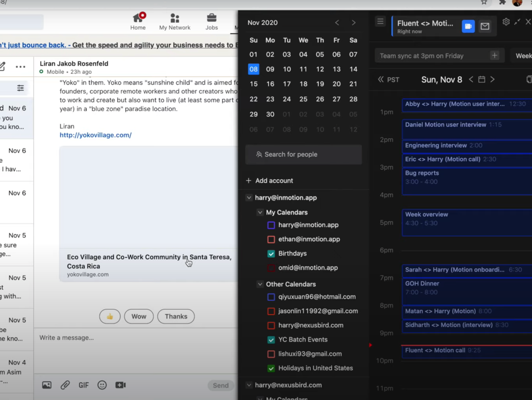Uncheck YC Batch Events calendar
532x400 pixels.
[271, 340]
